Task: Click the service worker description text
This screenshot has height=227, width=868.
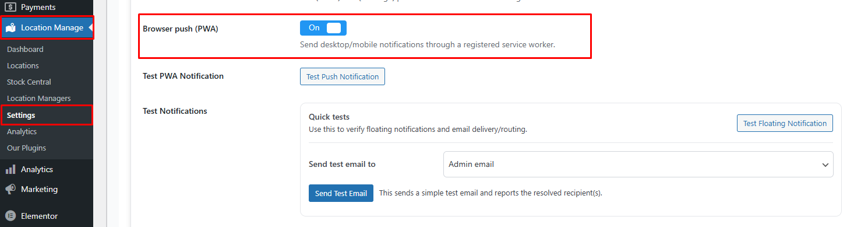Action: pyautogui.click(x=428, y=44)
